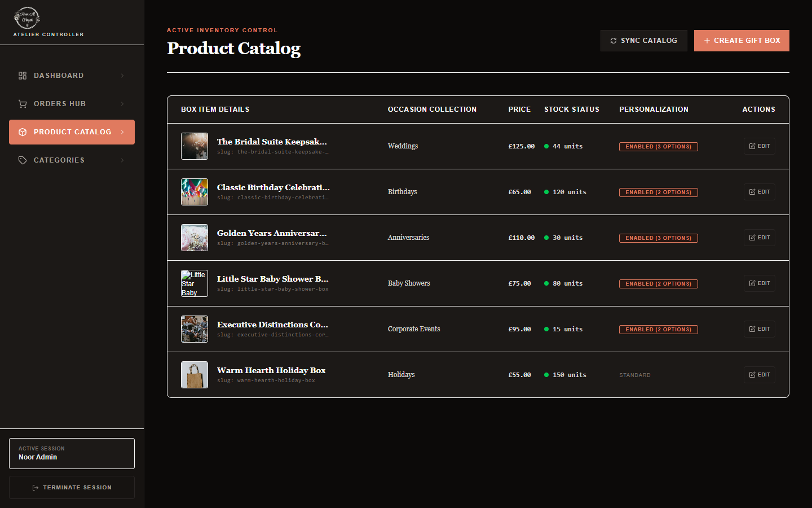
Task: Click the Golden Years Enabled (3 Options) badge
Action: [659, 238]
